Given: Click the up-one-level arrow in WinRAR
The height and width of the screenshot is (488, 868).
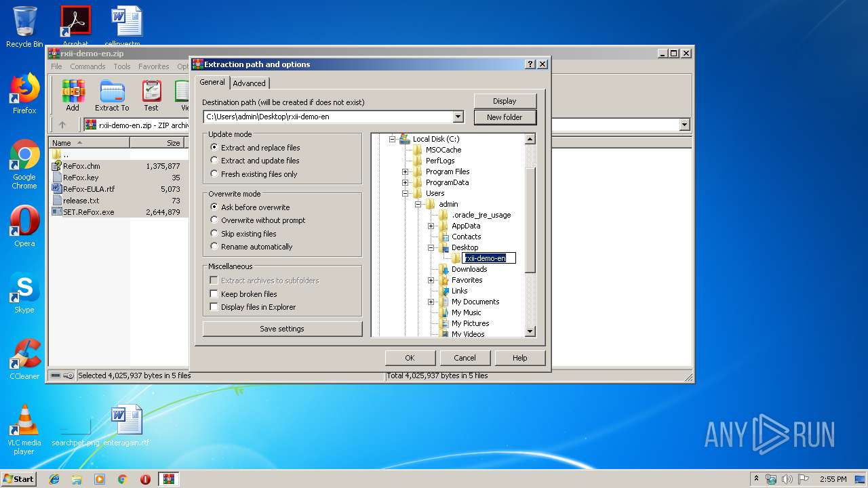Looking at the screenshot, I should (62, 125).
